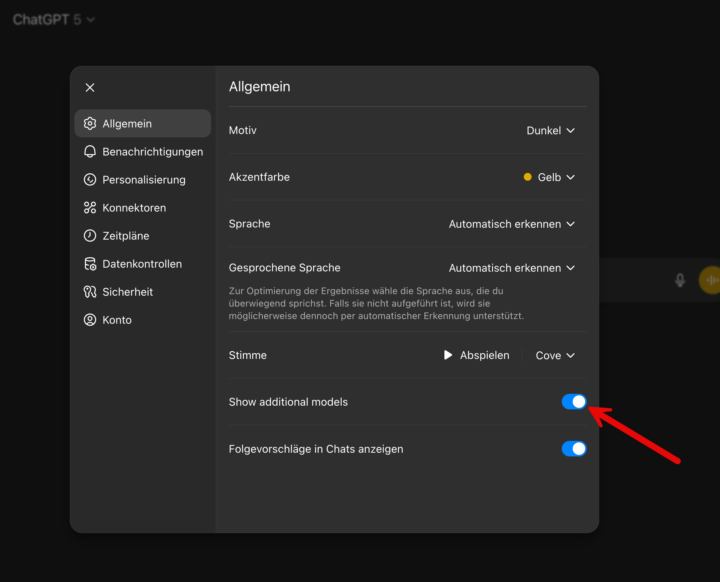720x582 pixels.
Task: Open the Akzentfarbe dropdown showing Gelb
Action: (549, 177)
